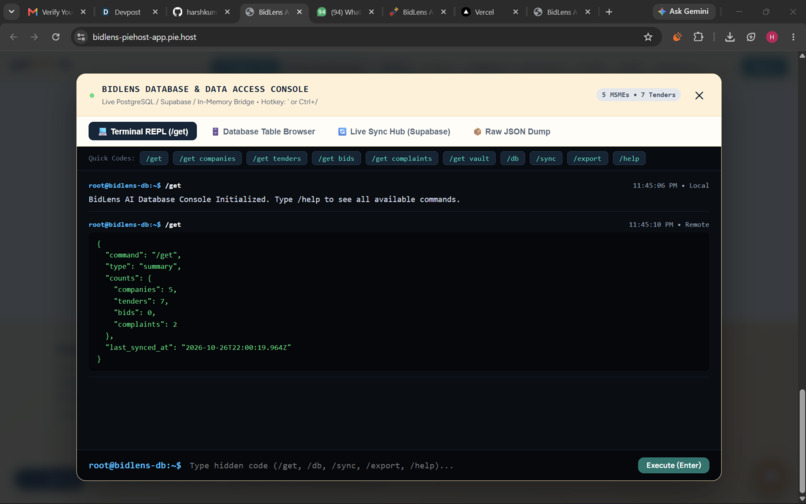This screenshot has width=806, height=504.
Task: Open the media control icon in toolbar
Action: 751,37
